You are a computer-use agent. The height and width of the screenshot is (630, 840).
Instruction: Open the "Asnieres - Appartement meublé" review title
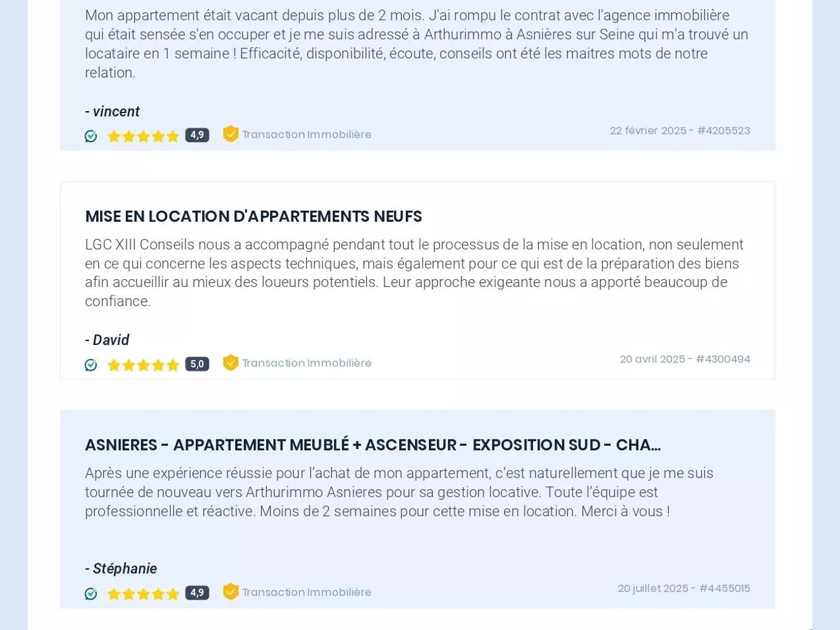[x=373, y=445]
